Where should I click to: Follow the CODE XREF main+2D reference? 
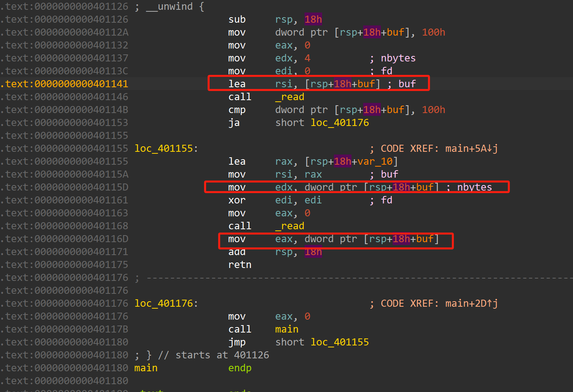pyautogui.click(x=472, y=303)
